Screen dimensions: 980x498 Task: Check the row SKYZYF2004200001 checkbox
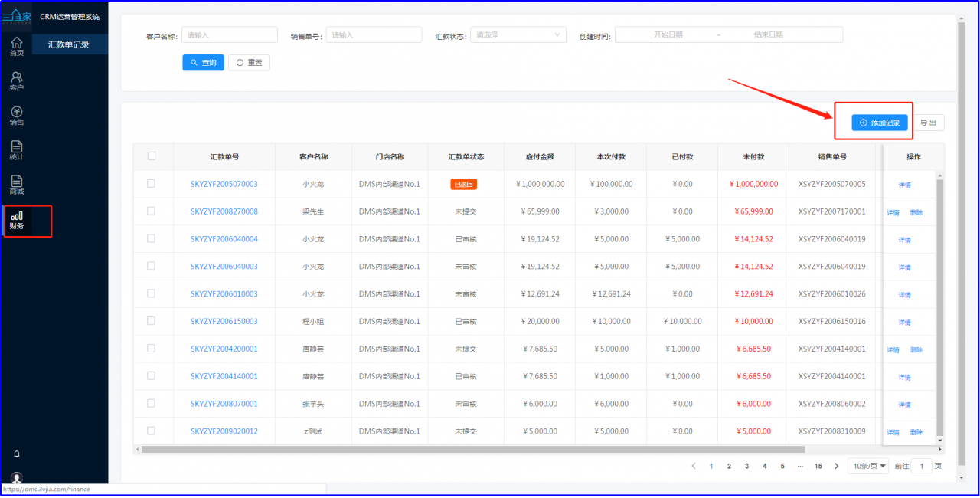(152, 349)
